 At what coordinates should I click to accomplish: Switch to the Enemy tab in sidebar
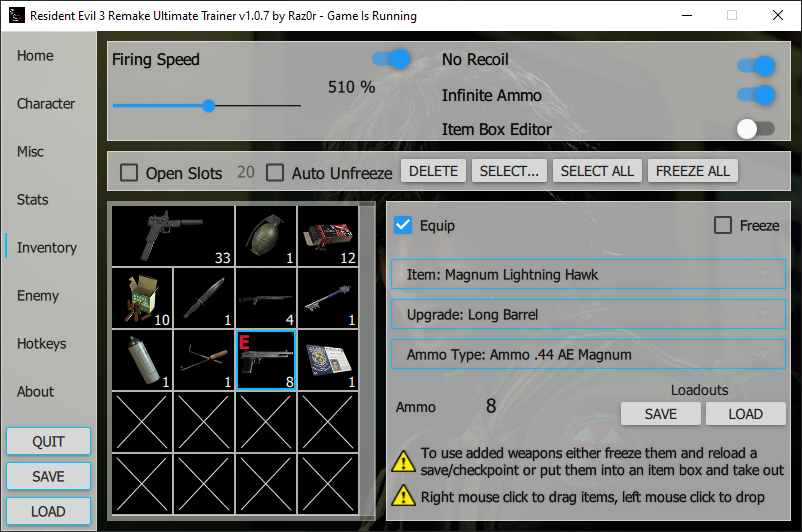[38, 296]
